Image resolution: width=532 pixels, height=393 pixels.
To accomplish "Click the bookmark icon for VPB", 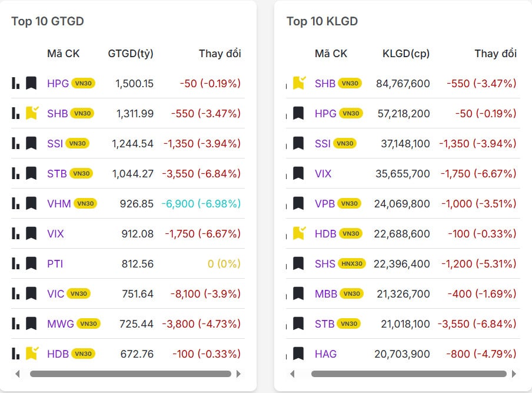I will coord(298,203).
